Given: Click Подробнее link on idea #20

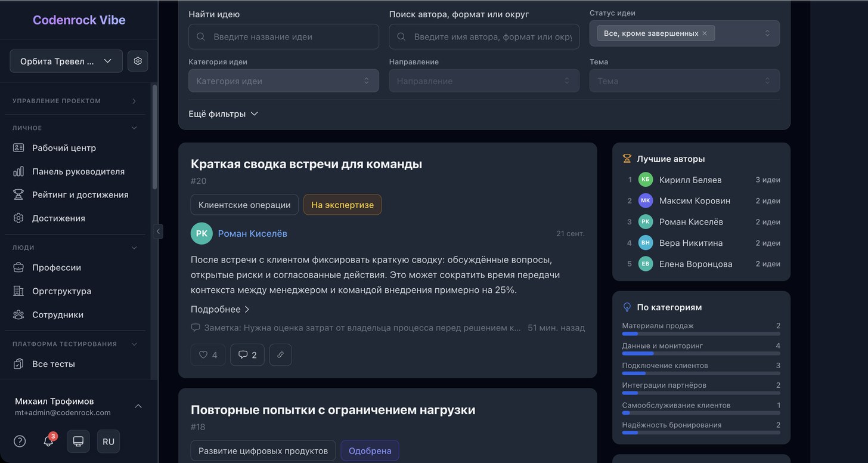Looking at the screenshot, I should point(220,309).
